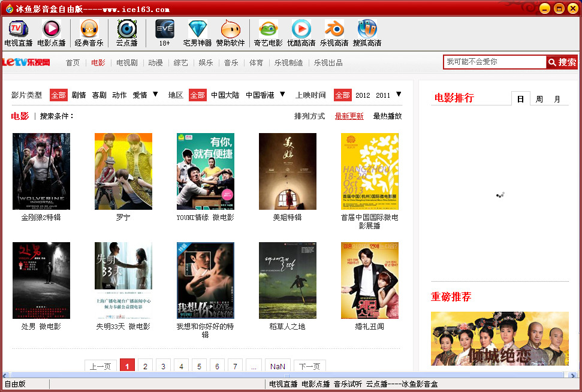Filter release year 2011
This screenshot has height=392, width=582.
coord(383,95)
